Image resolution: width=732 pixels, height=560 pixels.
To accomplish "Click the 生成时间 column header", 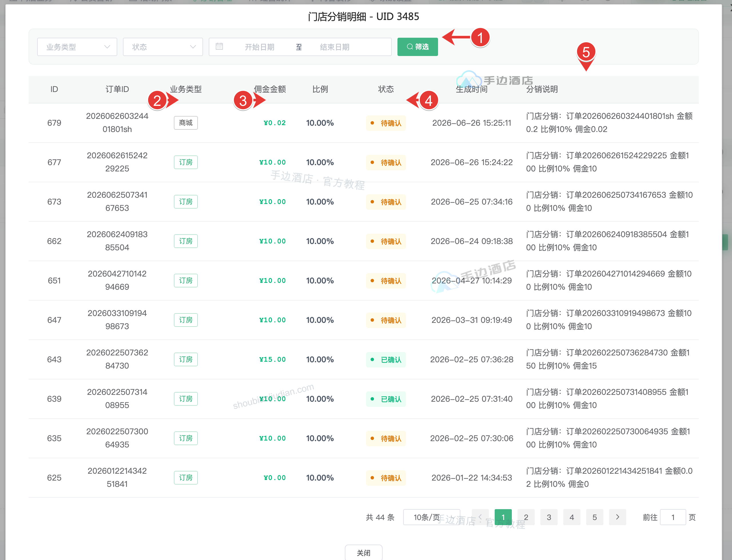I will coord(472,89).
